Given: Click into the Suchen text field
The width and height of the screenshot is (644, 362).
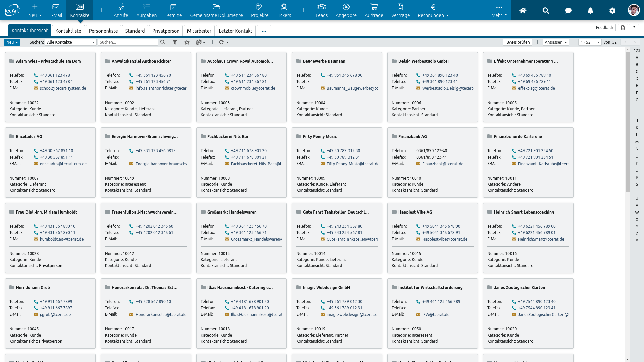Looking at the screenshot, I should click(x=127, y=42).
